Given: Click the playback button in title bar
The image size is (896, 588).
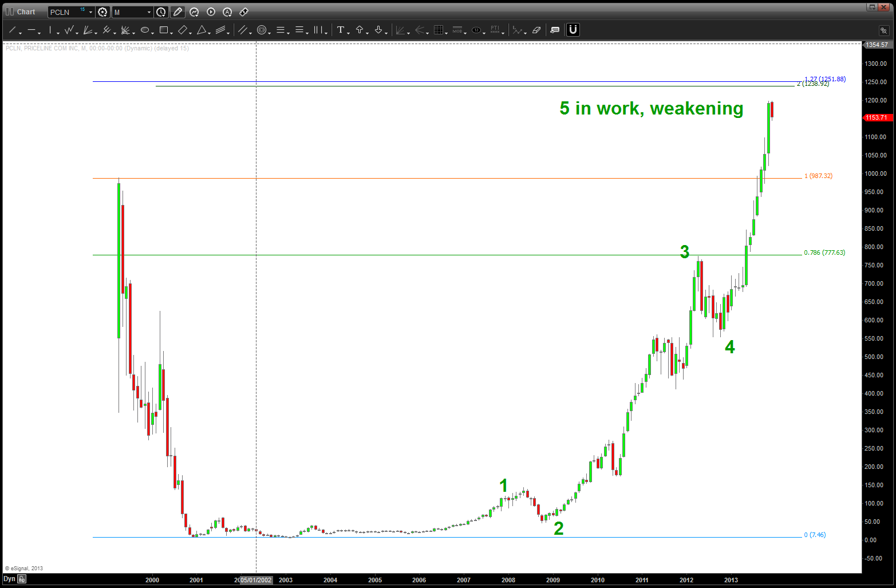Looking at the screenshot, I should [211, 12].
